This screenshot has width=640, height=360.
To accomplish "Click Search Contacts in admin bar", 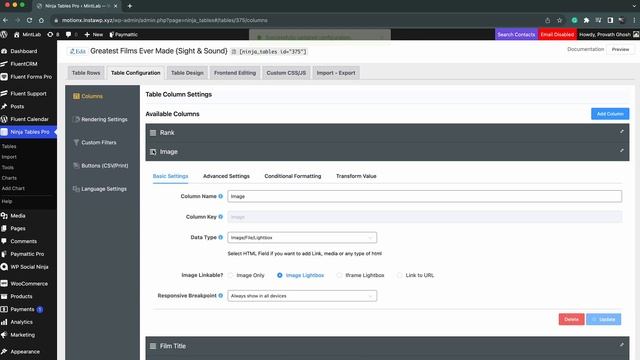I will pyautogui.click(x=516, y=35).
